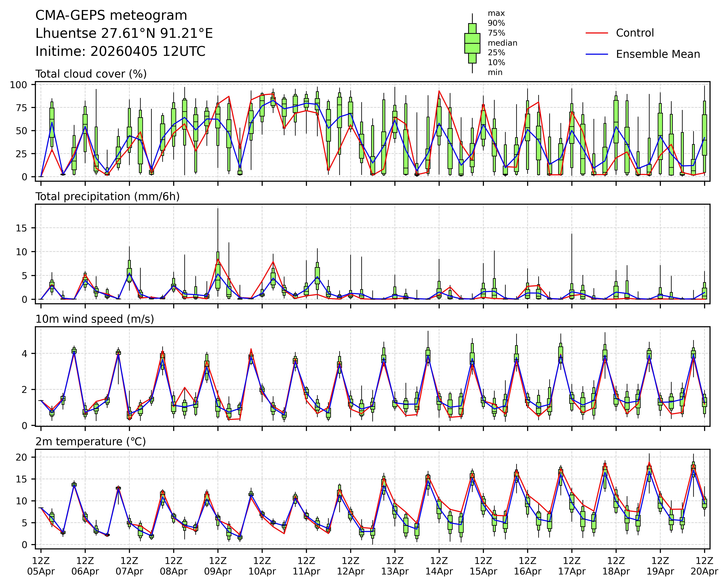Click the red Control legend line
Screen dimensions: 728x586
click(x=597, y=33)
